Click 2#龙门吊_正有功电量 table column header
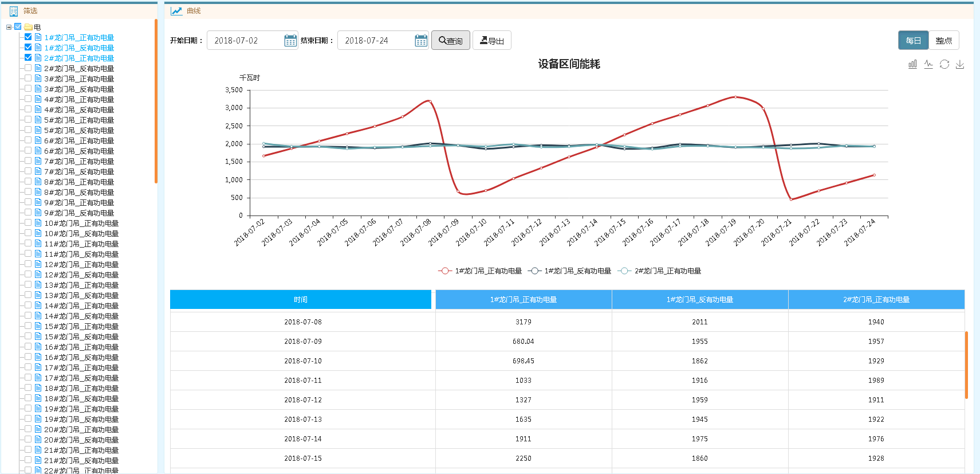 click(x=876, y=299)
